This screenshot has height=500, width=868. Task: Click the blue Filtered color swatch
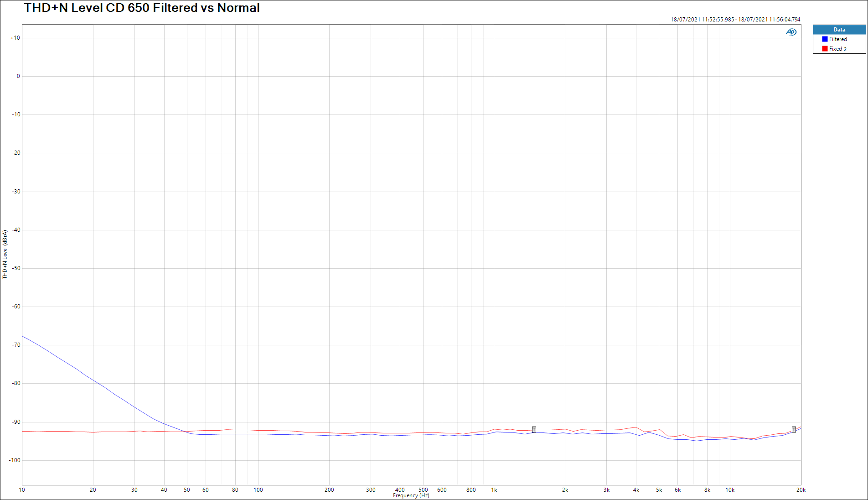(825, 39)
